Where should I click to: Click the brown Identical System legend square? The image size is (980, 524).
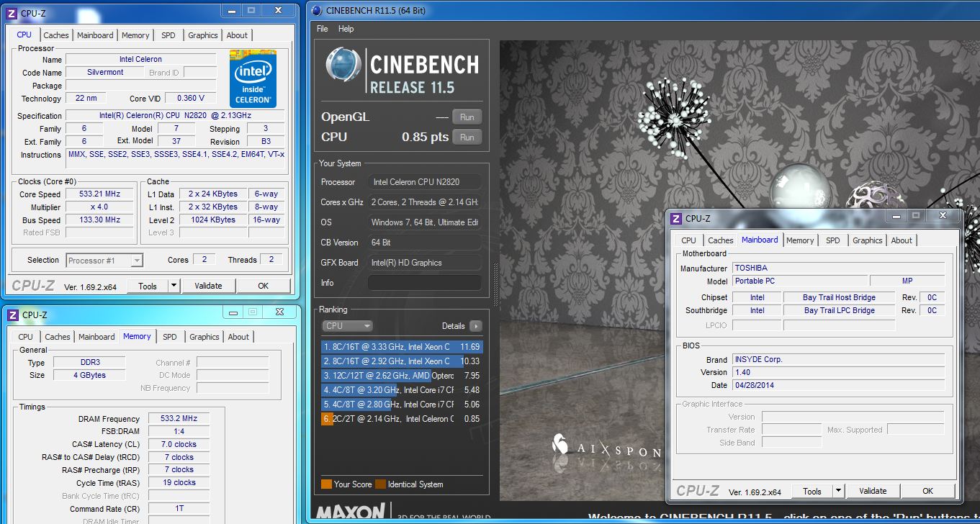(380, 484)
